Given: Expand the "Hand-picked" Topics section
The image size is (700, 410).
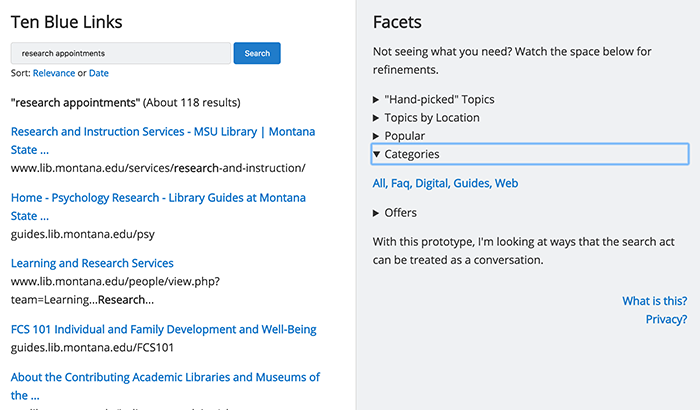Looking at the screenshot, I should (x=438, y=100).
